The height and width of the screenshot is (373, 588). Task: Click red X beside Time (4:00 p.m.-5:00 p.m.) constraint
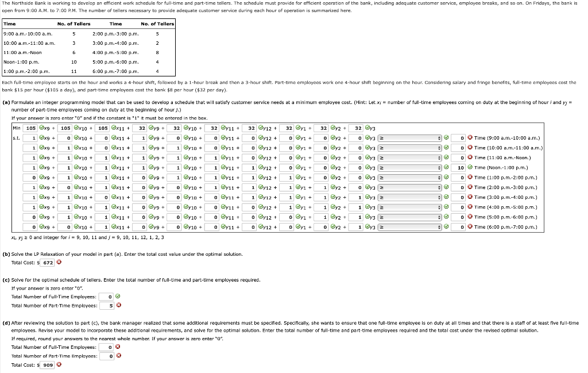pos(470,207)
